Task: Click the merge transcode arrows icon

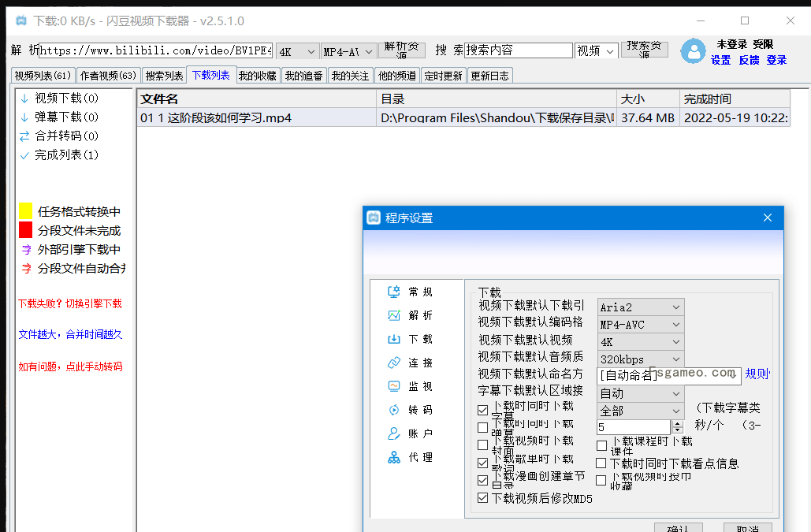Action: [x=24, y=136]
